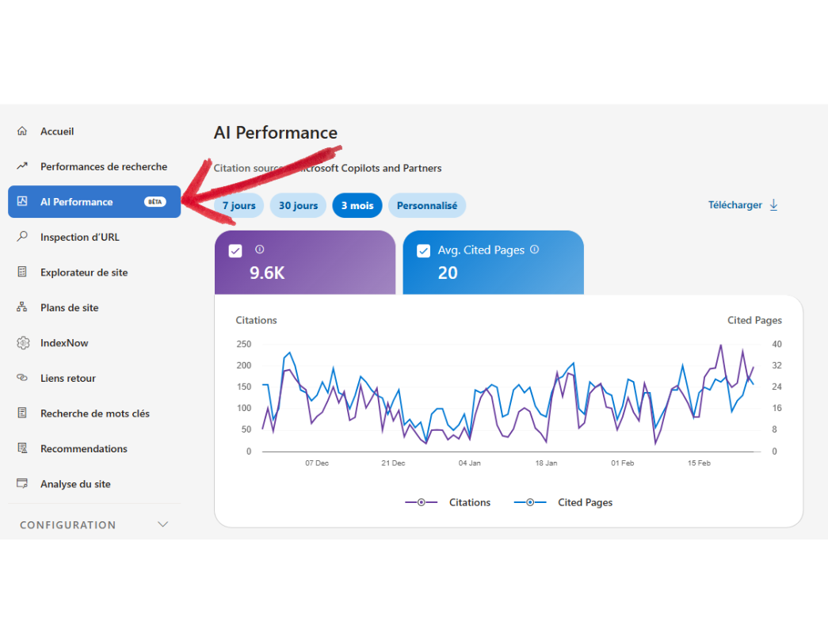Click the IndexNow gear icon
This screenshot has height=644, width=828.
coord(22,343)
